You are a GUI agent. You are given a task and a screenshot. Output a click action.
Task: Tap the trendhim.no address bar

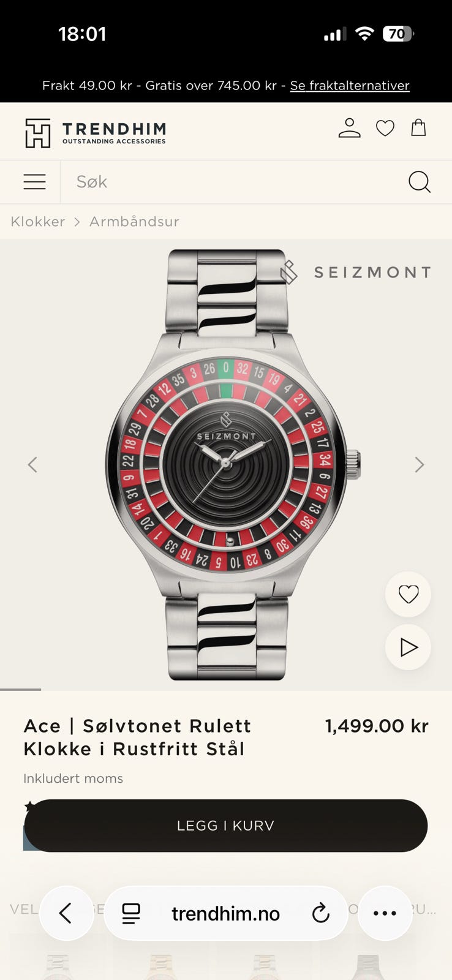point(225,913)
